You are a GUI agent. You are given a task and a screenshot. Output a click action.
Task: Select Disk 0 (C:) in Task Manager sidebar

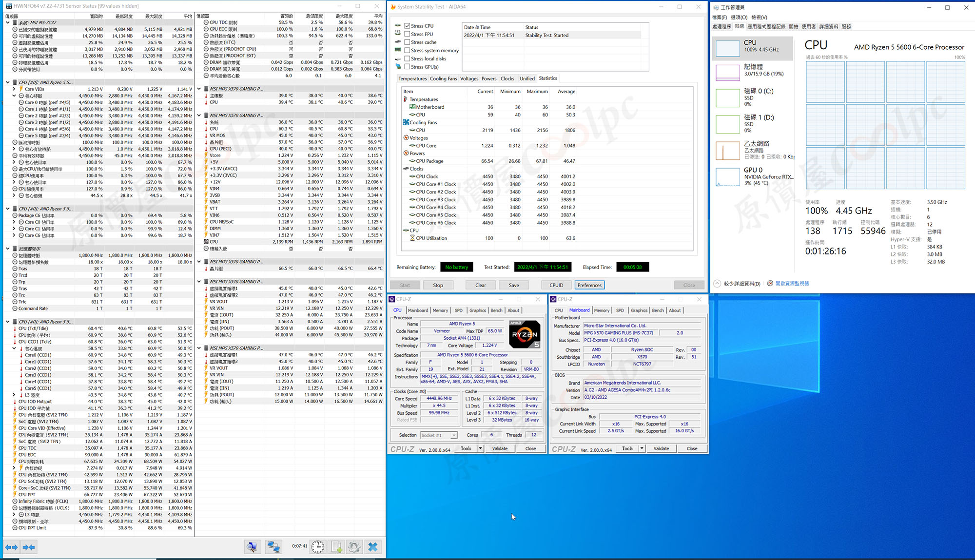click(754, 97)
